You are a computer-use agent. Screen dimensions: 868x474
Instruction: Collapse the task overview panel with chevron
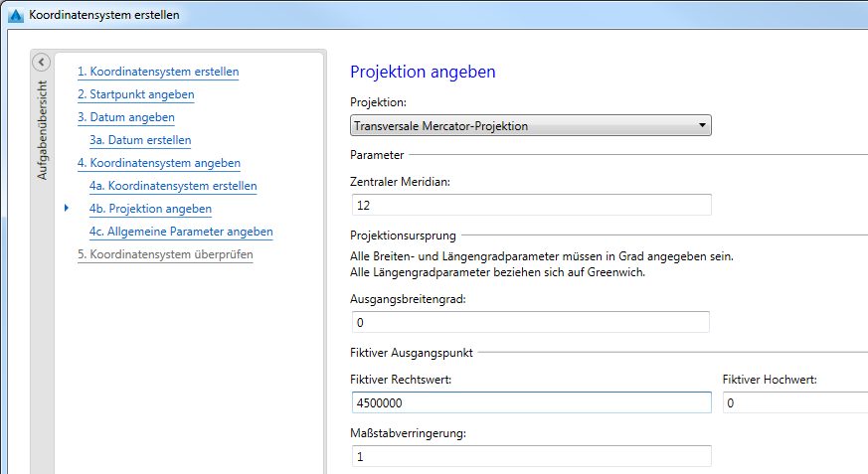click(41, 63)
